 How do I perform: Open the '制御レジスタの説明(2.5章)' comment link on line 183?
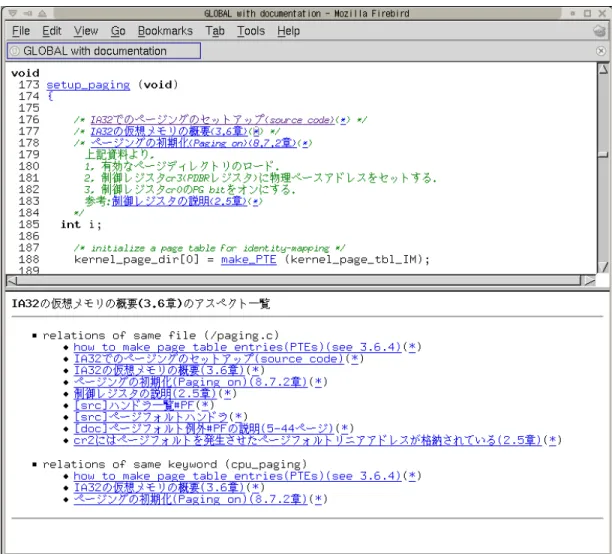click(179, 201)
